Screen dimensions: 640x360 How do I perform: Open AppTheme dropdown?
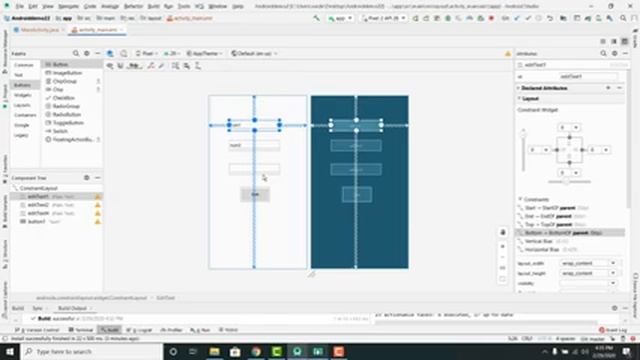tap(205, 53)
